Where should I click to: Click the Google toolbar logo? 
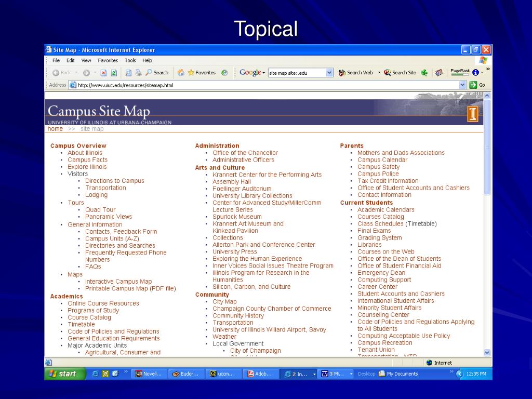(x=250, y=72)
